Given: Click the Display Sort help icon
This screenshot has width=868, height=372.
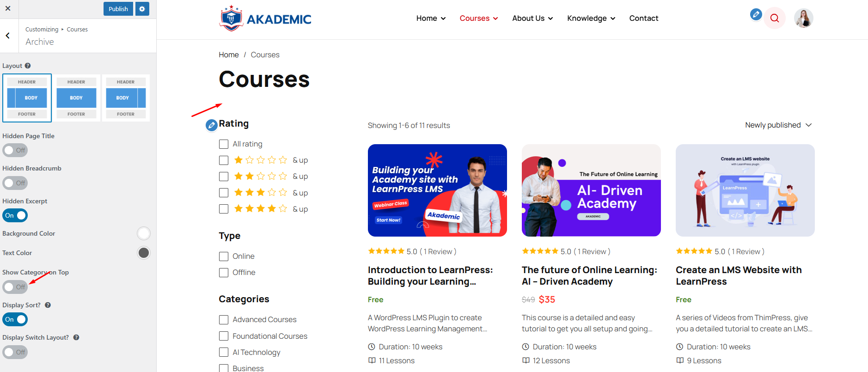Looking at the screenshot, I should tap(48, 305).
